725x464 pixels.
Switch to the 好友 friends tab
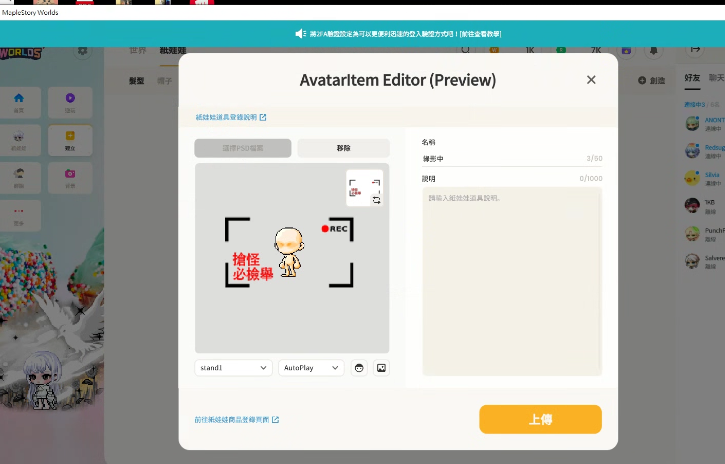point(692,78)
